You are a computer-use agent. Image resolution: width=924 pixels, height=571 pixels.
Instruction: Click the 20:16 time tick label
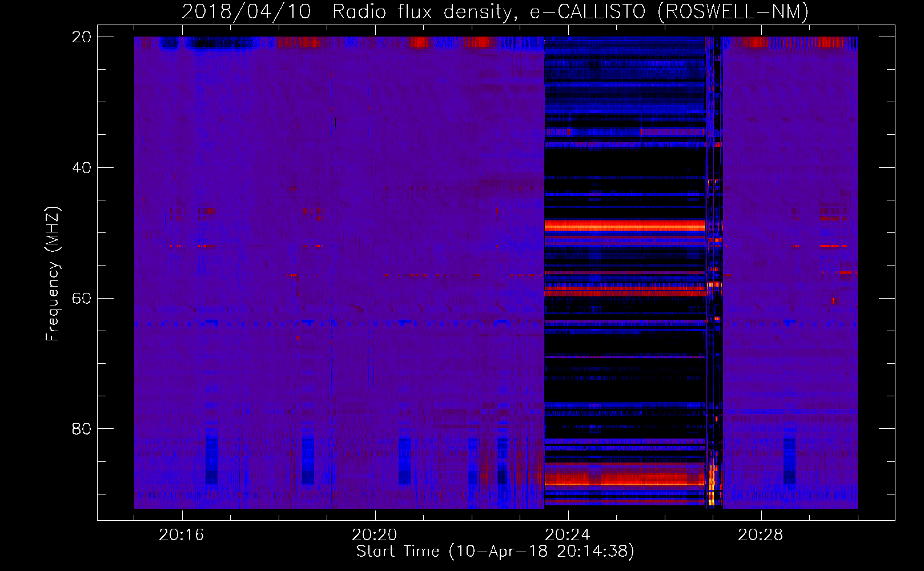click(182, 535)
